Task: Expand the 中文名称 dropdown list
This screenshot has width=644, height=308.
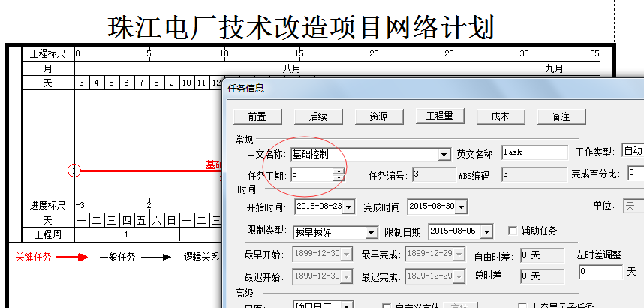Action: (444, 154)
